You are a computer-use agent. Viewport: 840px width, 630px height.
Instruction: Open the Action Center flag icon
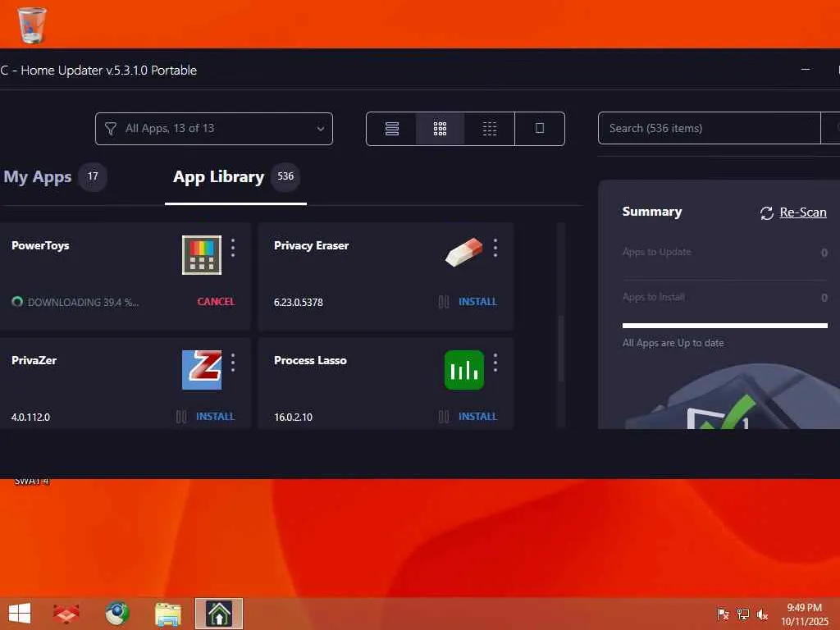coord(723,614)
